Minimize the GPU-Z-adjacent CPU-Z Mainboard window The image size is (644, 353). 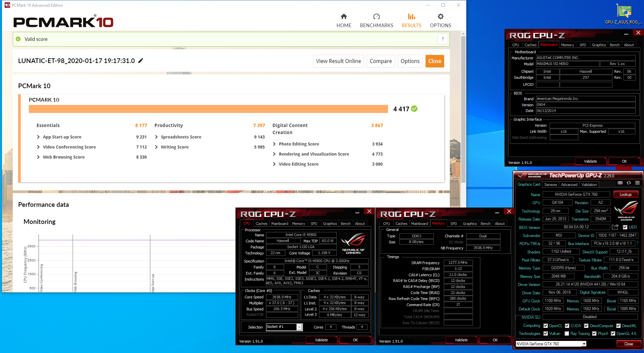tap(626, 33)
